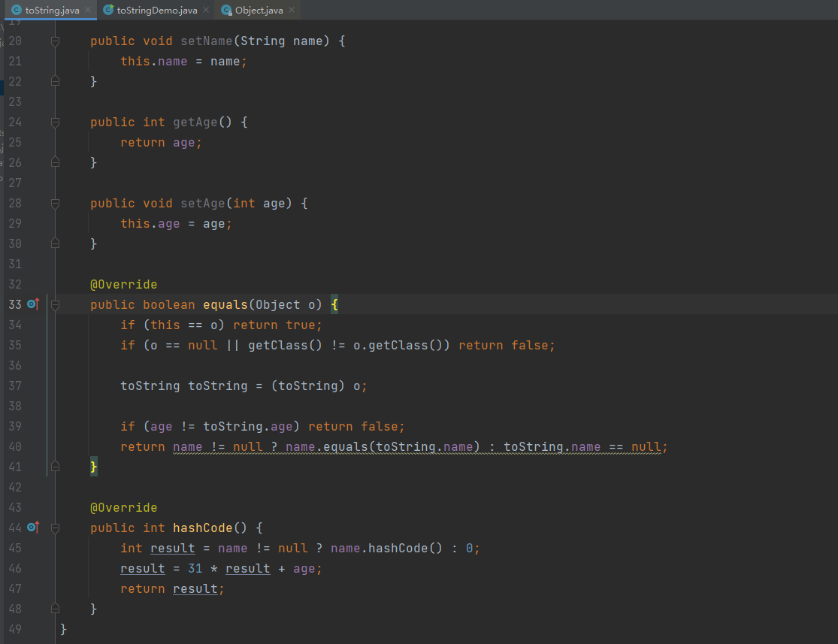
Task: Click the 'boolean' keyword on line 33
Action: click(169, 304)
